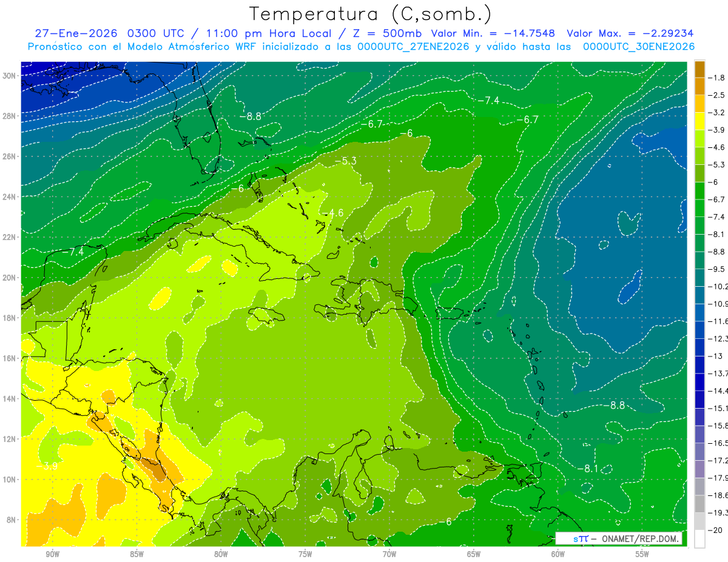Click the 70W longitude axis label

[x=389, y=554]
